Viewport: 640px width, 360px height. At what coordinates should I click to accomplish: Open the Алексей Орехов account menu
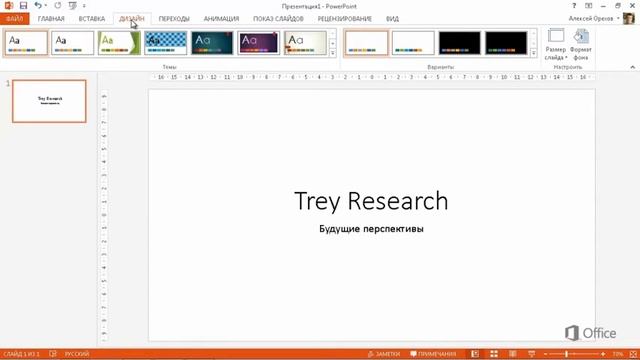tap(594, 19)
